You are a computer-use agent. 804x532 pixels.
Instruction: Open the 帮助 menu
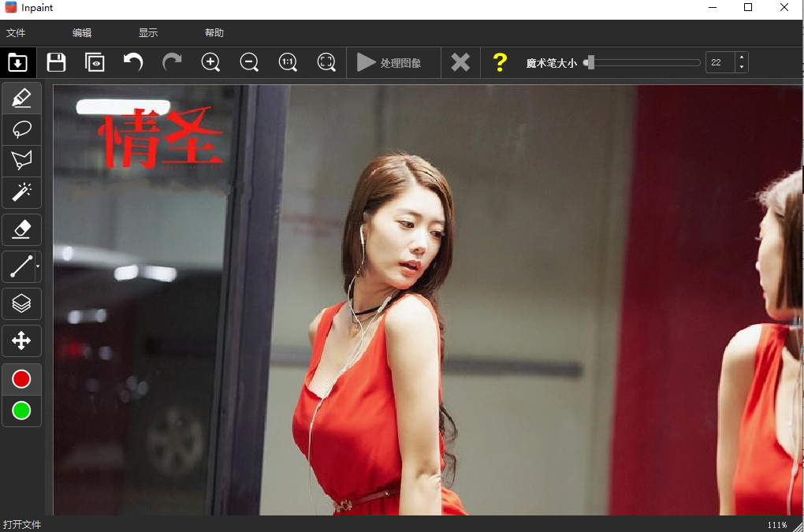point(214,33)
